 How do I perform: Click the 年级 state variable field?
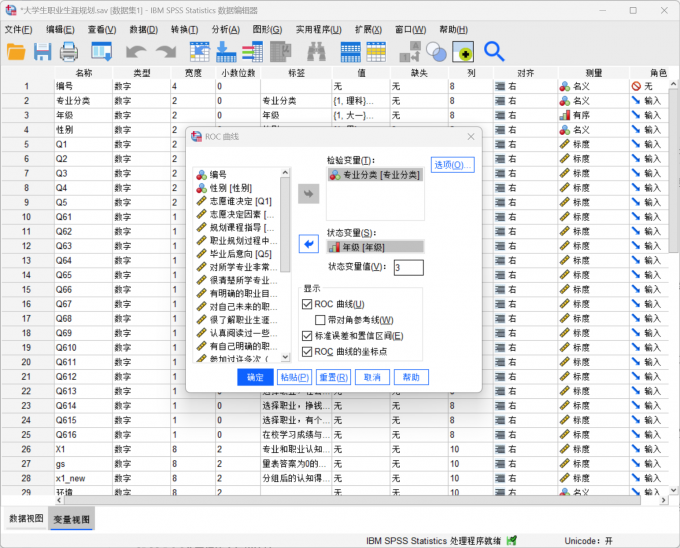point(375,247)
